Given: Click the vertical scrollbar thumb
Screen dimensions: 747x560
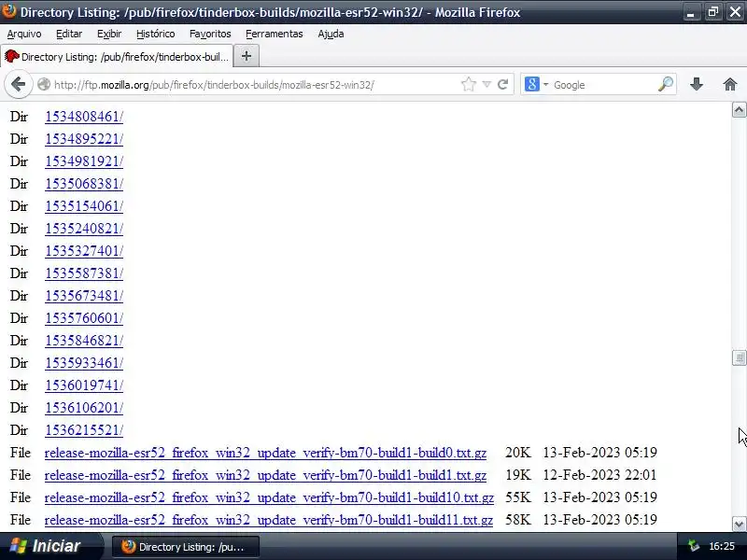Looking at the screenshot, I should tap(739, 357).
